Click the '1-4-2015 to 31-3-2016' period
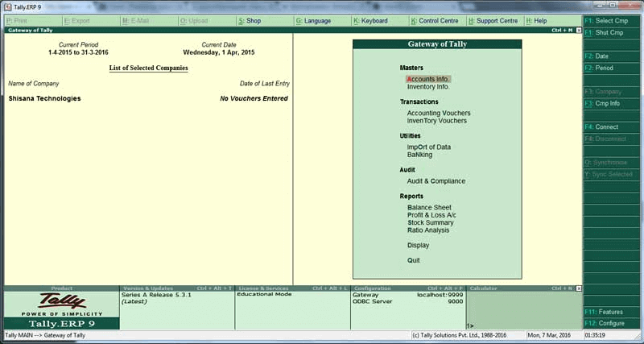Screen dimensions: 644x344 (78, 52)
